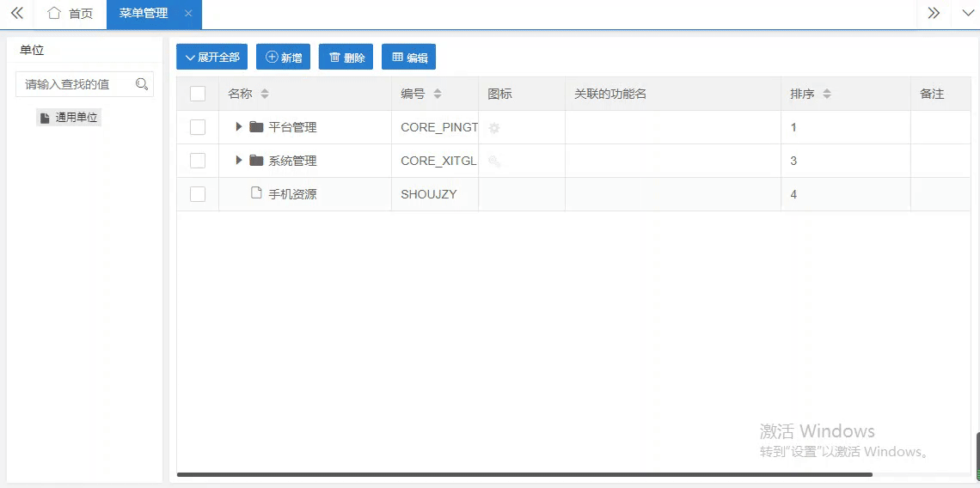This screenshot has width=980, height=488.
Task: Check the 手机资源 row checkbox
Action: coord(198,194)
